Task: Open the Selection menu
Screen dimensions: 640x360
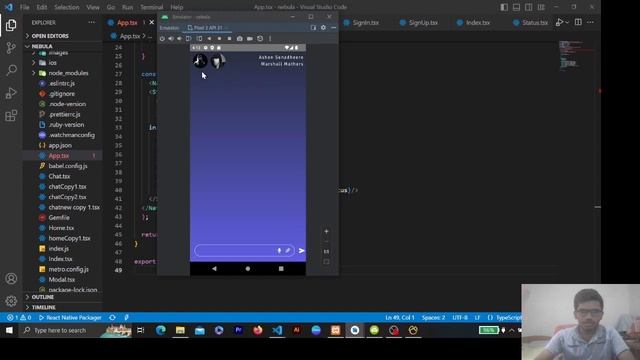Action: click(x=67, y=7)
